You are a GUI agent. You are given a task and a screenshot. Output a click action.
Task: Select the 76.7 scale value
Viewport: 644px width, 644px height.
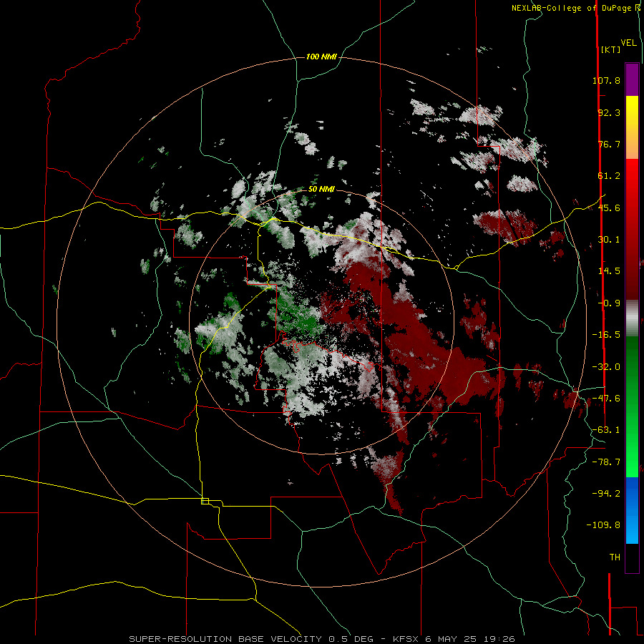(609, 144)
